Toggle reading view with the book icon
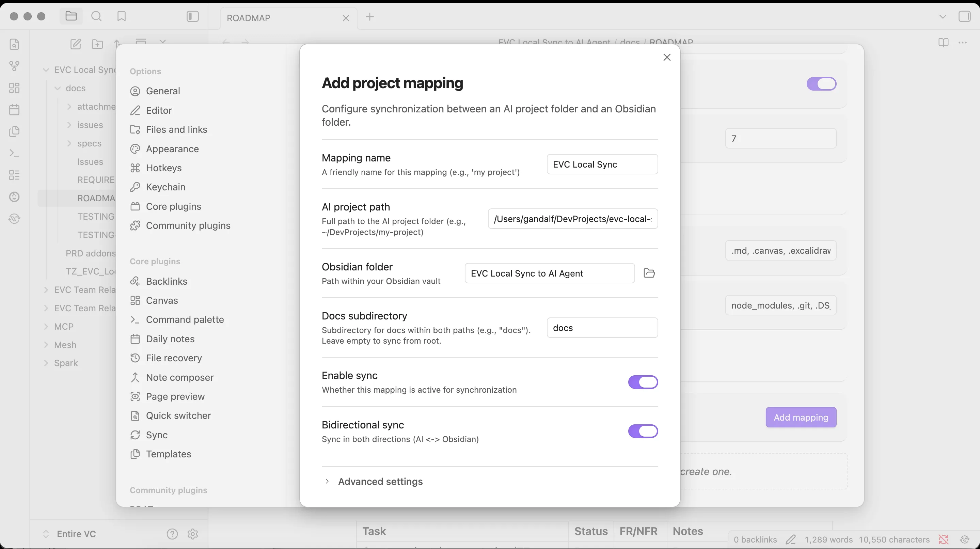The height and width of the screenshot is (549, 980). pos(944,43)
